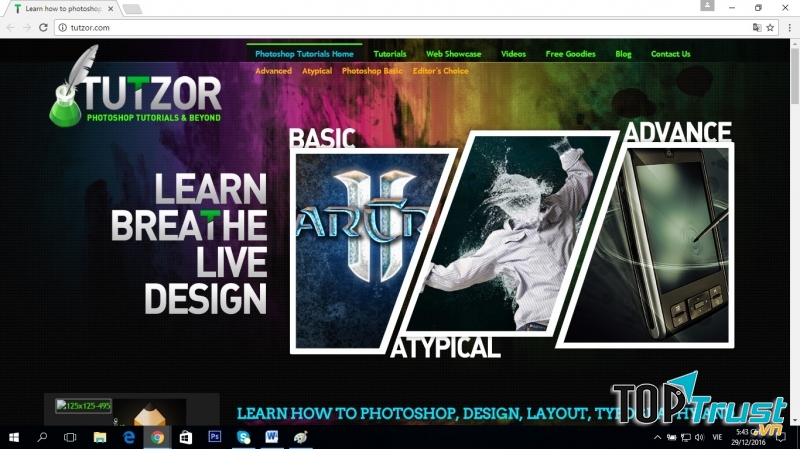Open the Atypical water splash man thumbnail
The image size is (800, 449).
[x=510, y=233]
